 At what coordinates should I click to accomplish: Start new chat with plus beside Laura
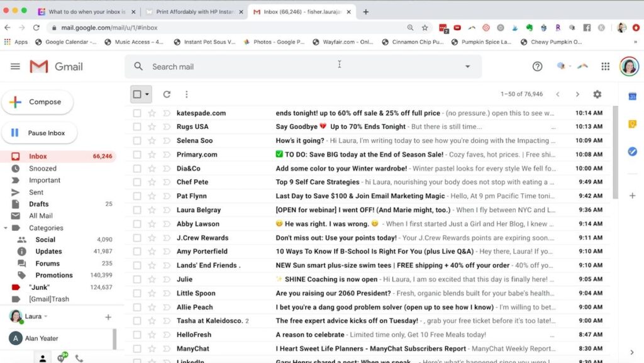pos(108,317)
